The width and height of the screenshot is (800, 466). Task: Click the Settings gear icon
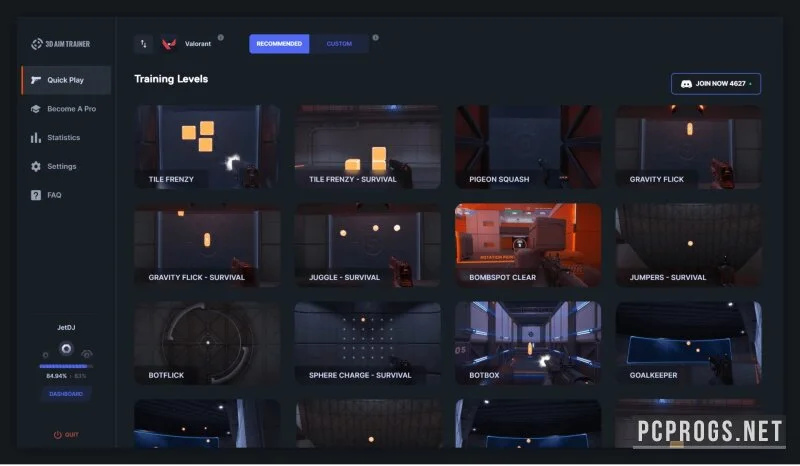36,166
